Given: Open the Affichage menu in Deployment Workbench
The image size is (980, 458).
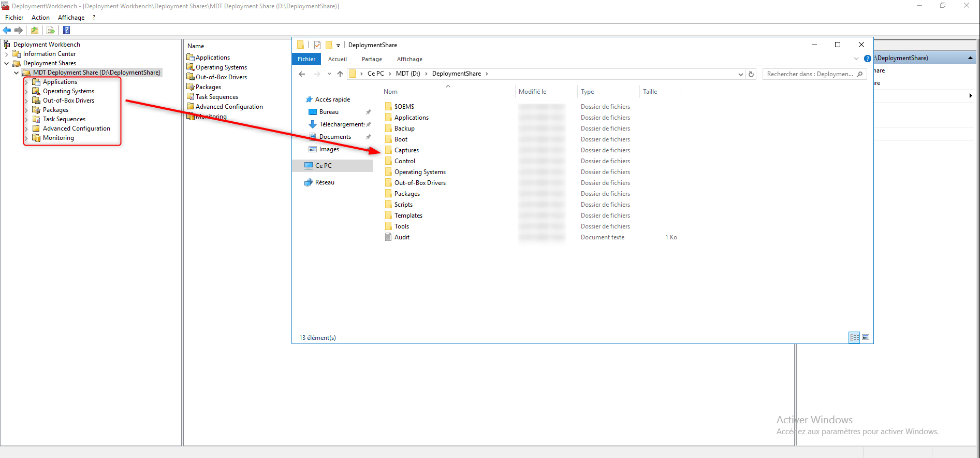Looking at the screenshot, I should (71, 18).
